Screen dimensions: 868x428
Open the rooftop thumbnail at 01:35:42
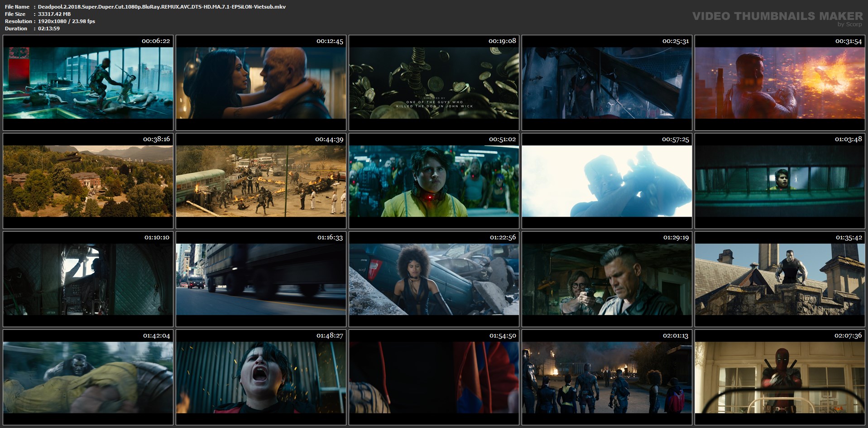pyautogui.click(x=780, y=279)
